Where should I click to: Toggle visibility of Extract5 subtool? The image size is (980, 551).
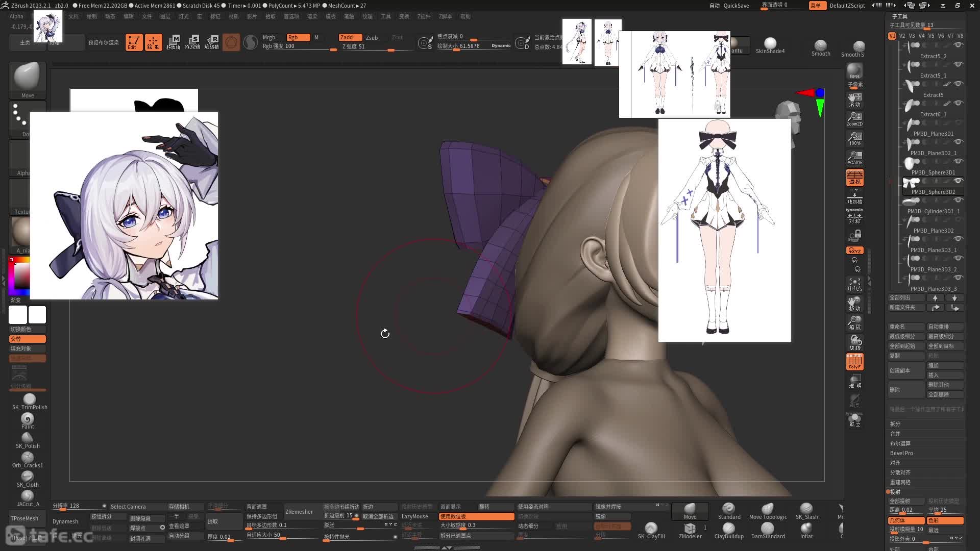958,84
